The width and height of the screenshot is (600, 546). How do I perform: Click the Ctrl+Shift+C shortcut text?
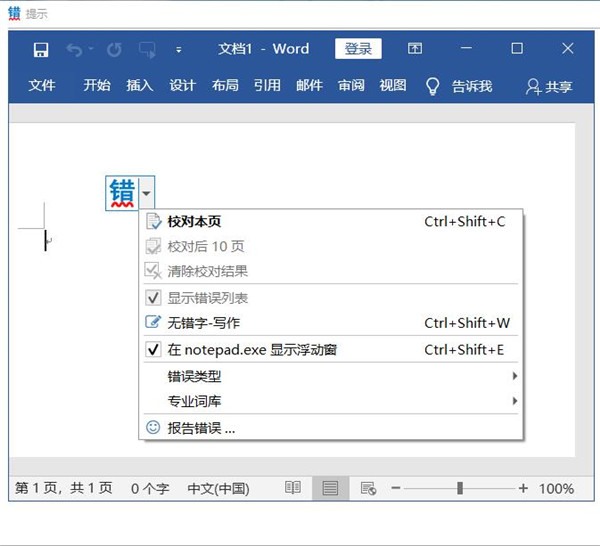[465, 222]
